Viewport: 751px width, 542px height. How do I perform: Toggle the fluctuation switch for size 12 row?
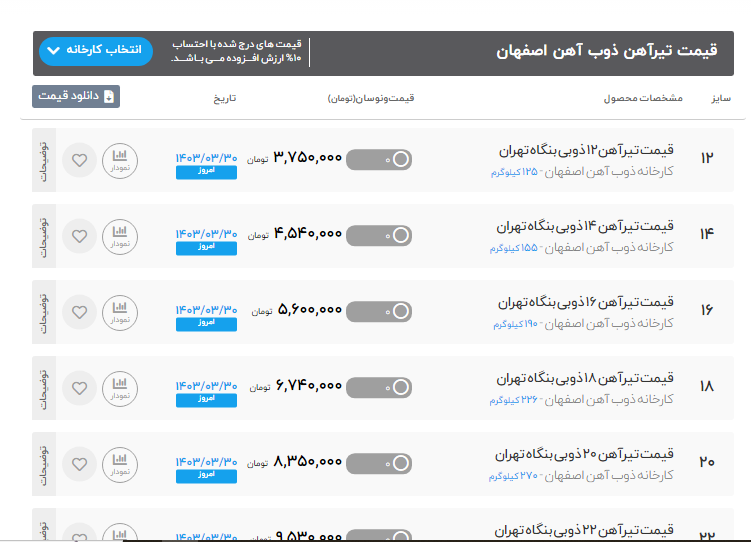click(379, 159)
